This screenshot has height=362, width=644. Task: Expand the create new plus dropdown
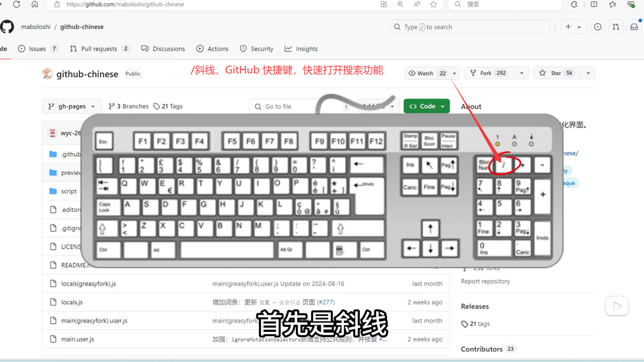(573, 27)
